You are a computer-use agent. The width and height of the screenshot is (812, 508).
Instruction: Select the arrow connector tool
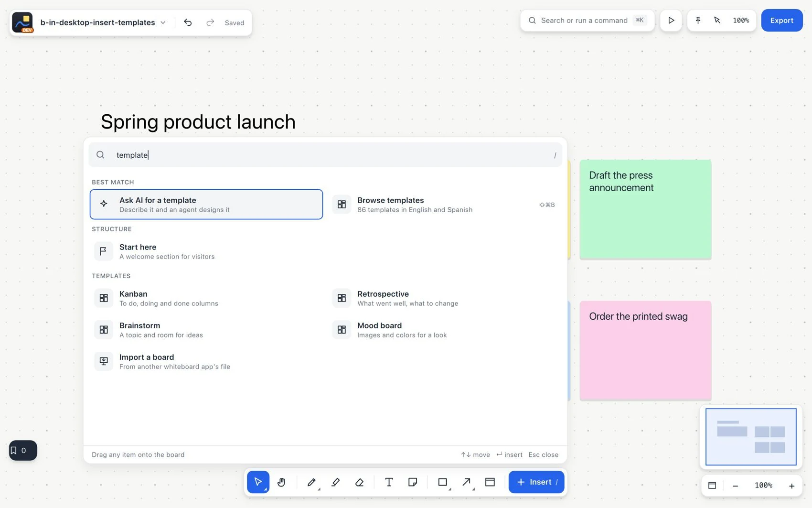point(467,482)
